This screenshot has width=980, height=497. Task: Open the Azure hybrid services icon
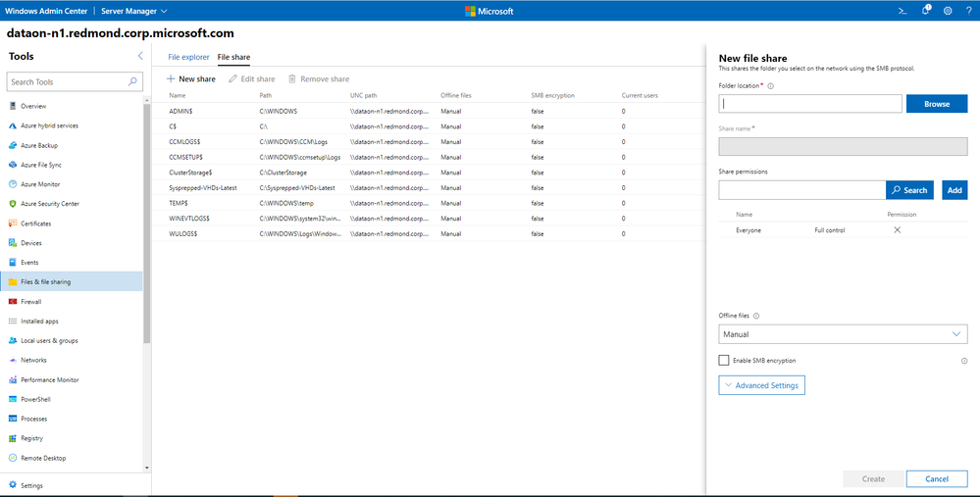coord(13,125)
